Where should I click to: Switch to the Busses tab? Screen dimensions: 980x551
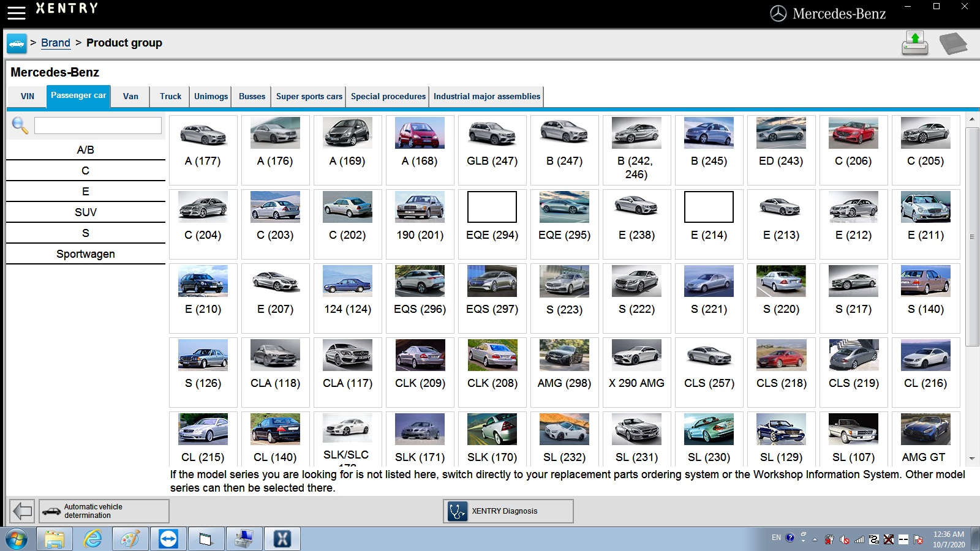pyautogui.click(x=252, y=96)
